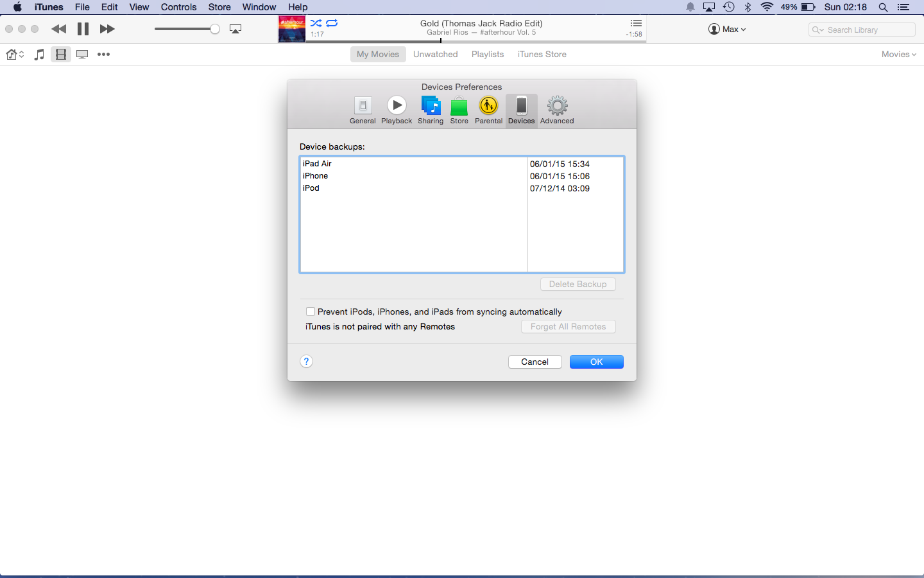Open AirPlay output selector in iTunes toolbar
Screen dimensions: 924x578
pos(235,29)
